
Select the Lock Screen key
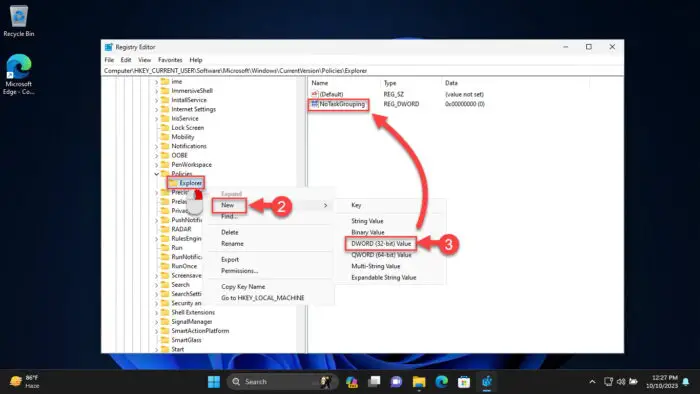[x=188, y=128]
